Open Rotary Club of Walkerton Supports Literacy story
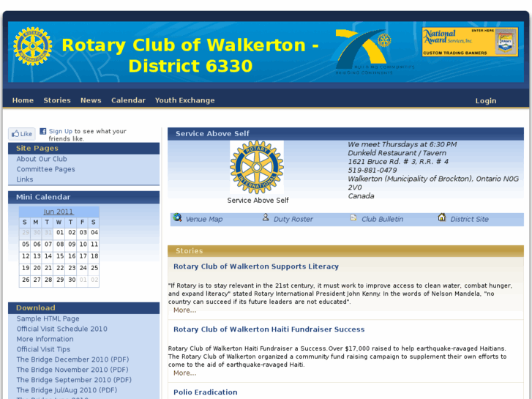This screenshot has height=399, width=532. (x=256, y=266)
